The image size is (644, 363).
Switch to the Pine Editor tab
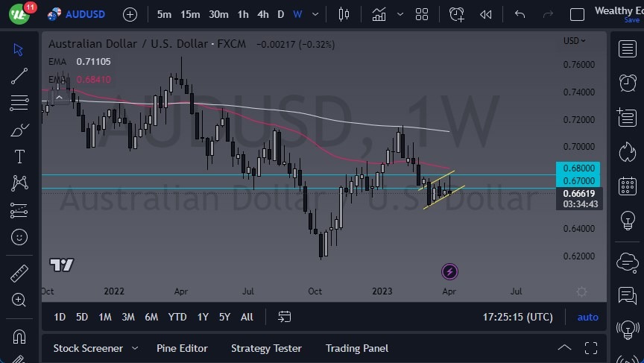(x=182, y=348)
